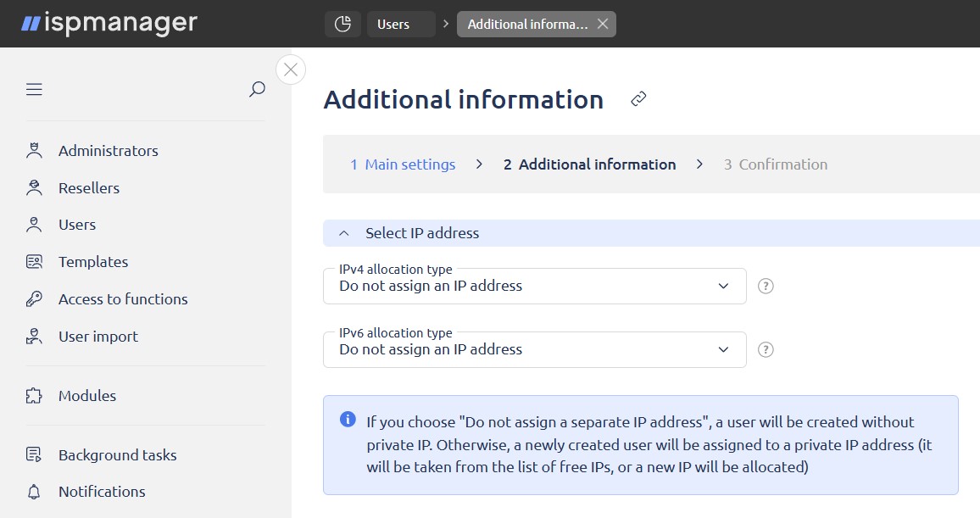This screenshot has width=980, height=518.
Task: Click the Access to functions key icon
Action: point(35,299)
